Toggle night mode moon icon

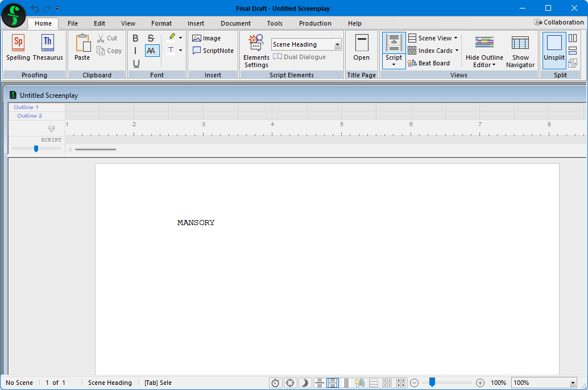coord(304,383)
